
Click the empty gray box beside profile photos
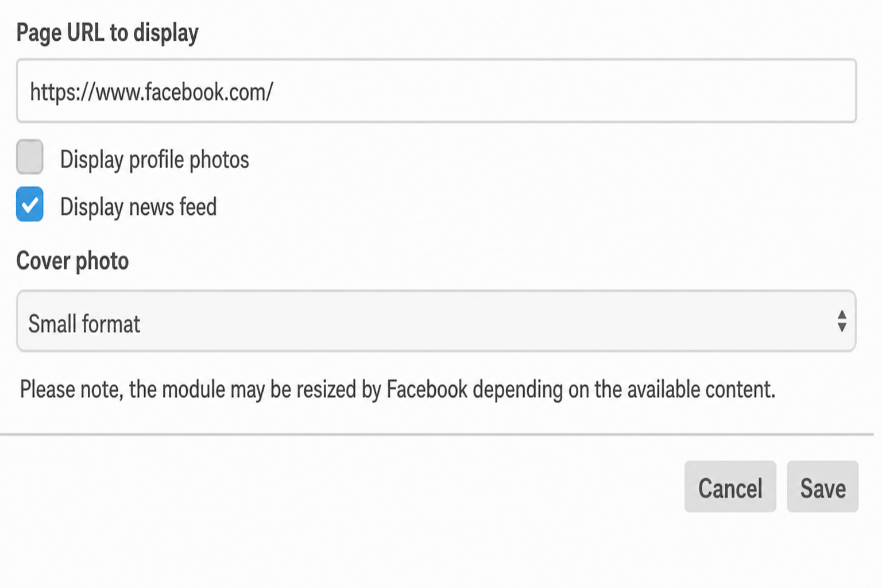(x=30, y=157)
